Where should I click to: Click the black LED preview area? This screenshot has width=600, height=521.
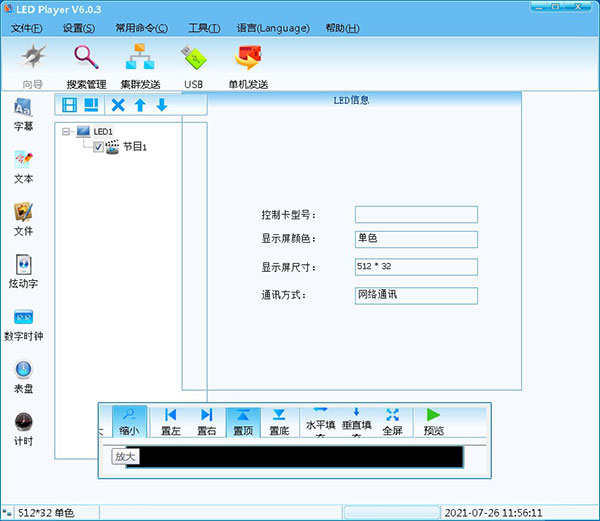[x=295, y=457]
